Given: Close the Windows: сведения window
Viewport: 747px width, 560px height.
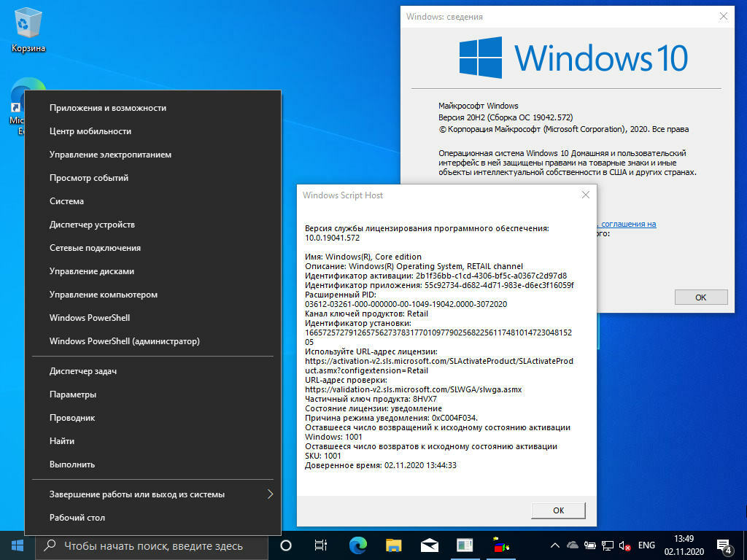Looking at the screenshot, I should (723, 16).
